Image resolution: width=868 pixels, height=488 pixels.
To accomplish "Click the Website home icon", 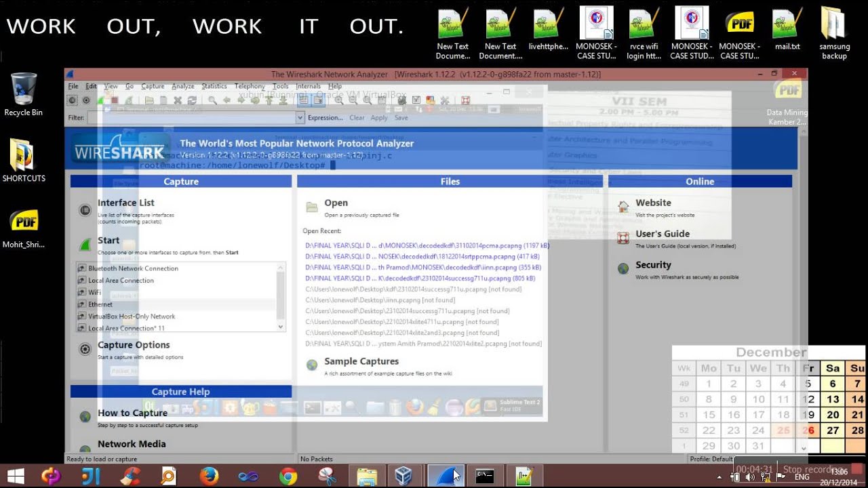I will [623, 207].
